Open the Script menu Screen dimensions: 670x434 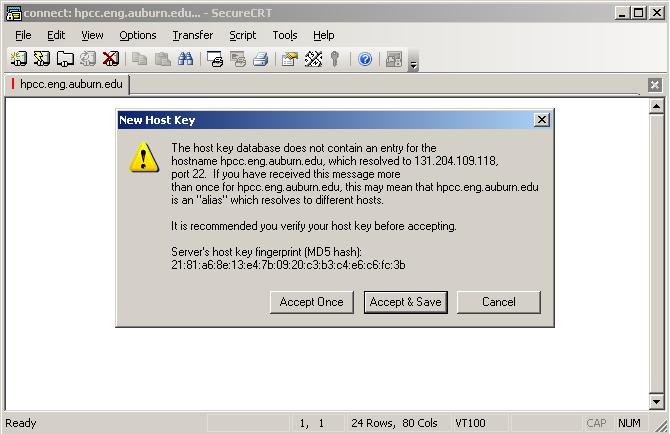[243, 35]
